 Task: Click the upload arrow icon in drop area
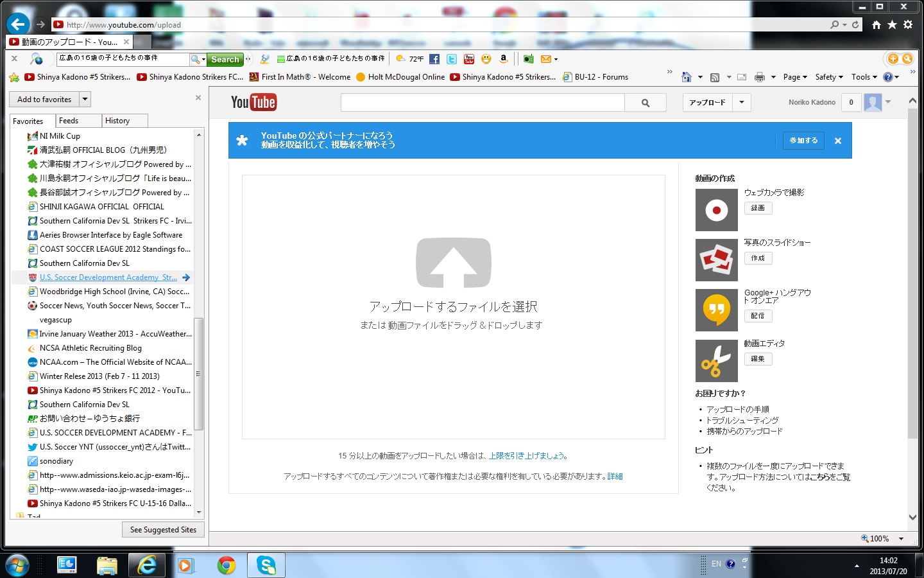click(454, 263)
